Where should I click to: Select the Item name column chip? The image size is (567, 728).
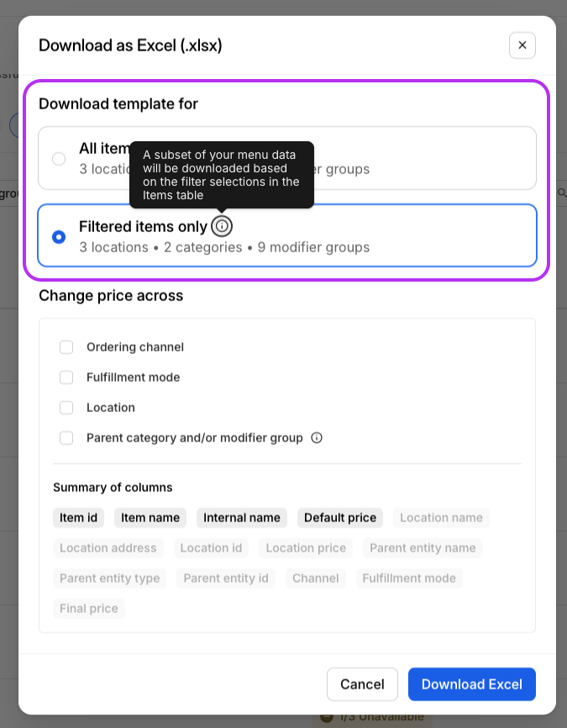(150, 518)
